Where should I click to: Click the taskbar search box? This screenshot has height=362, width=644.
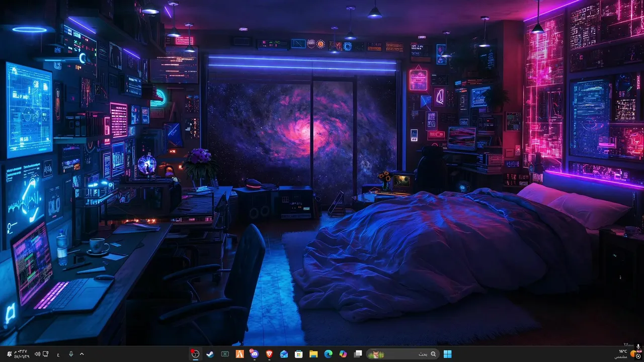click(403, 354)
